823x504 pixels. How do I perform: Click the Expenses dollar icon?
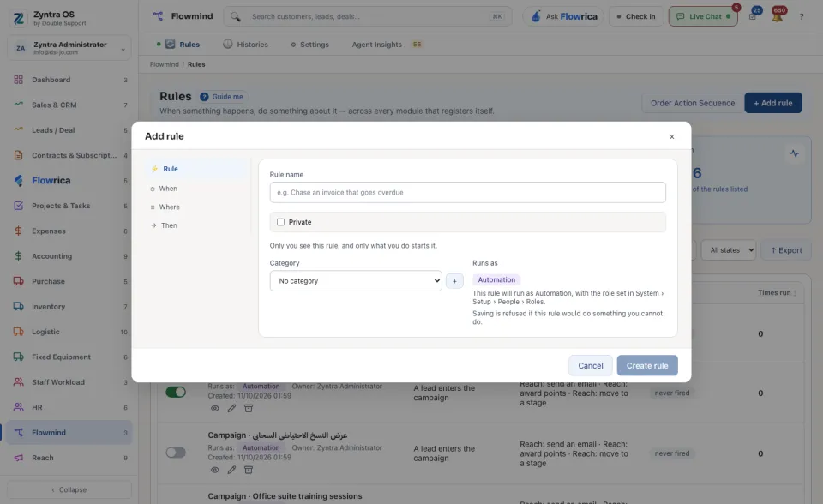tap(18, 231)
